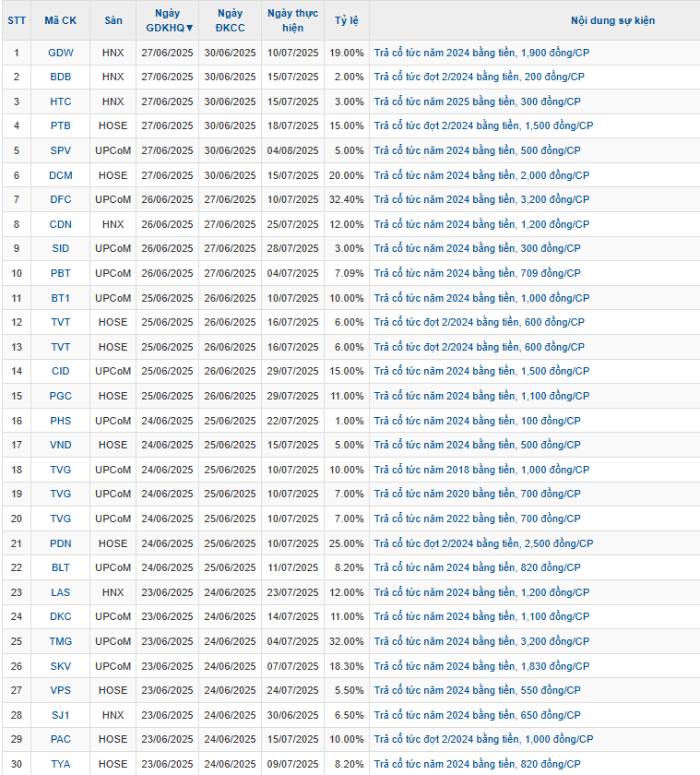The width and height of the screenshot is (700, 775).
Task: Click the PDN ticker link
Action: 61,543
